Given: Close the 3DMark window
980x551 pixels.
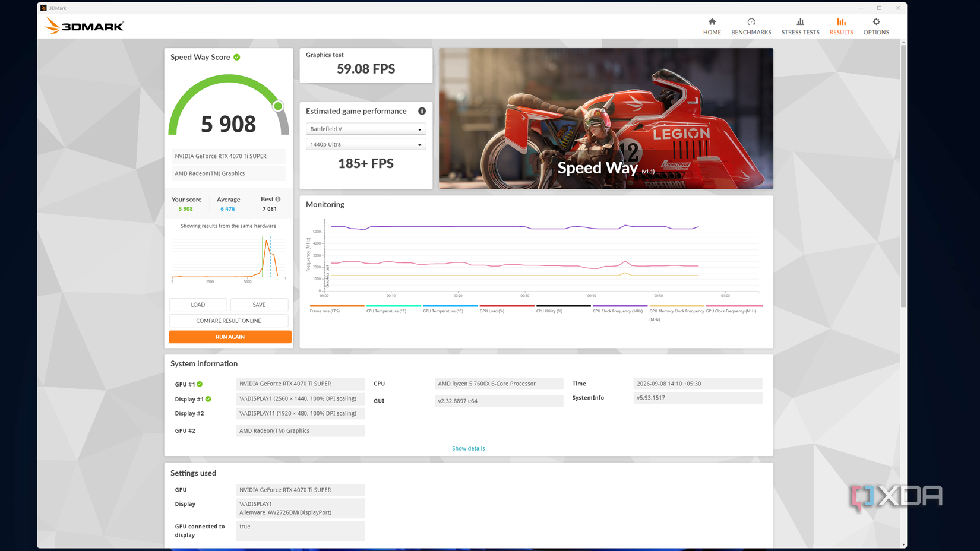Looking at the screenshot, I should (x=898, y=8).
